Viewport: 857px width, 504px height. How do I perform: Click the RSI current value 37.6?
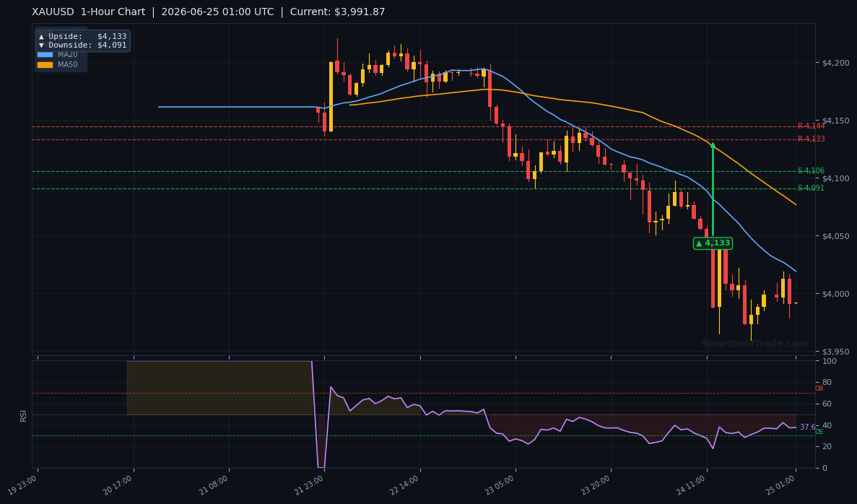point(807,427)
